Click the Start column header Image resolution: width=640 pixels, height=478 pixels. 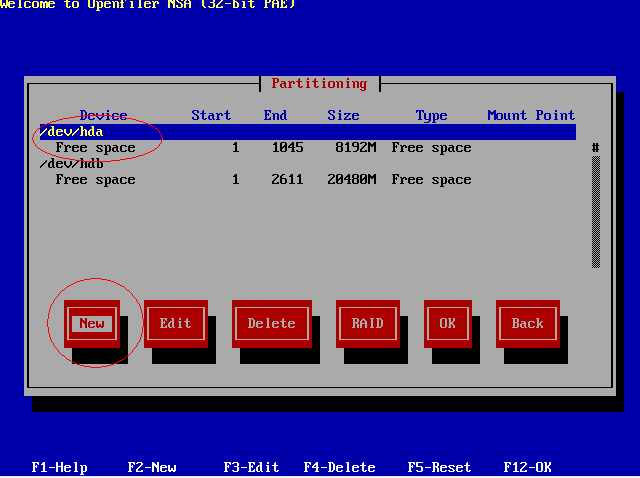[x=211, y=116]
